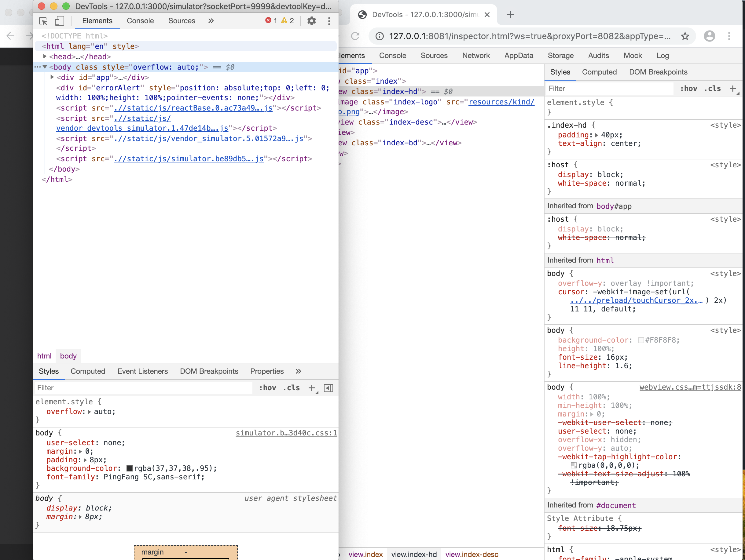Open the AppData tab

click(x=518, y=56)
